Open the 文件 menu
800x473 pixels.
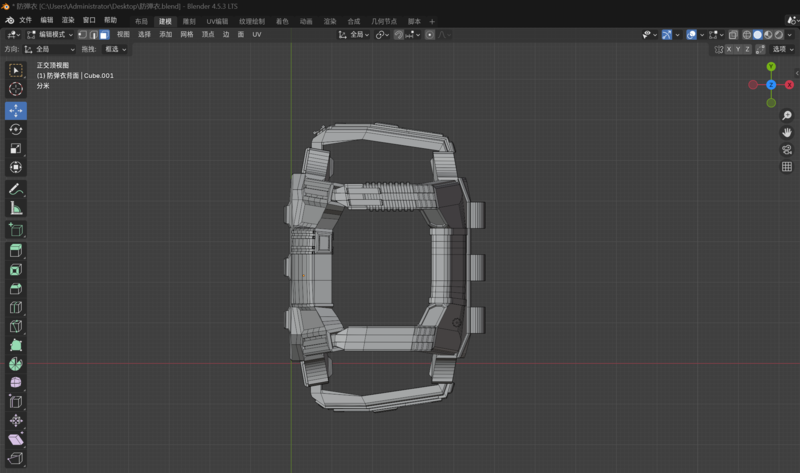(26, 20)
